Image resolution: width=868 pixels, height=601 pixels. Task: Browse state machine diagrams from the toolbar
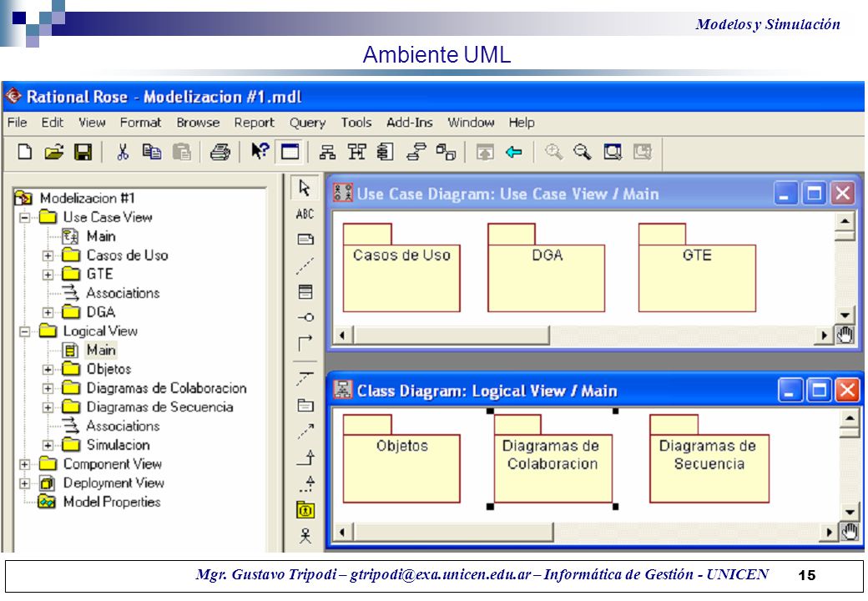(416, 152)
